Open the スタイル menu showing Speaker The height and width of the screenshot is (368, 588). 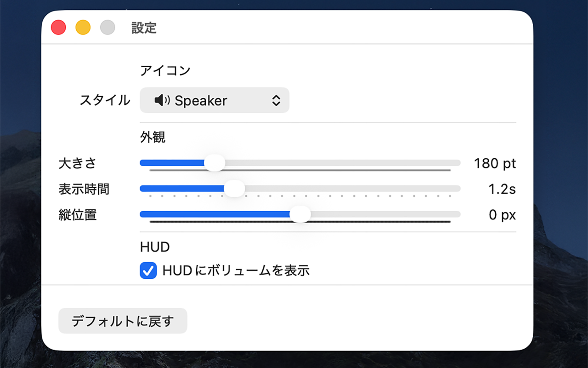pyautogui.click(x=214, y=100)
